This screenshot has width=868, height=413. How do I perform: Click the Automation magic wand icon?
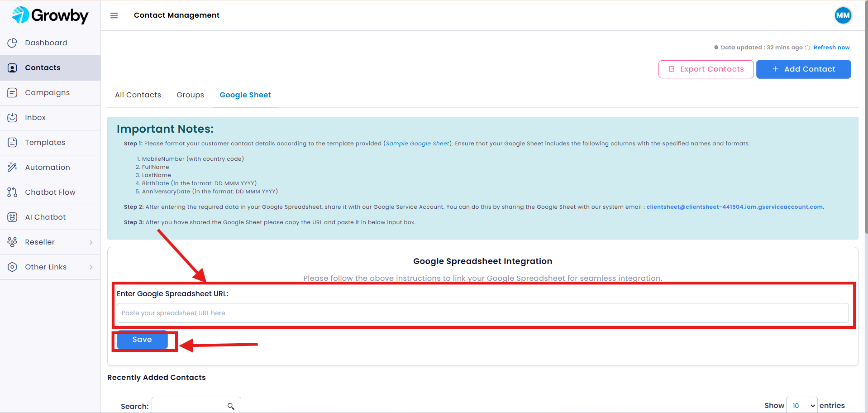point(12,168)
